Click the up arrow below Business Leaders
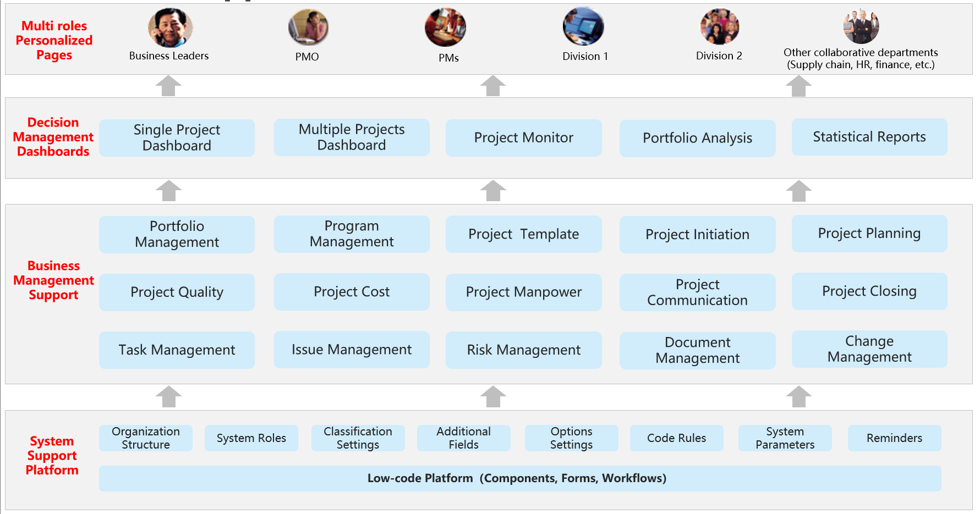980x514 pixels. tap(168, 86)
